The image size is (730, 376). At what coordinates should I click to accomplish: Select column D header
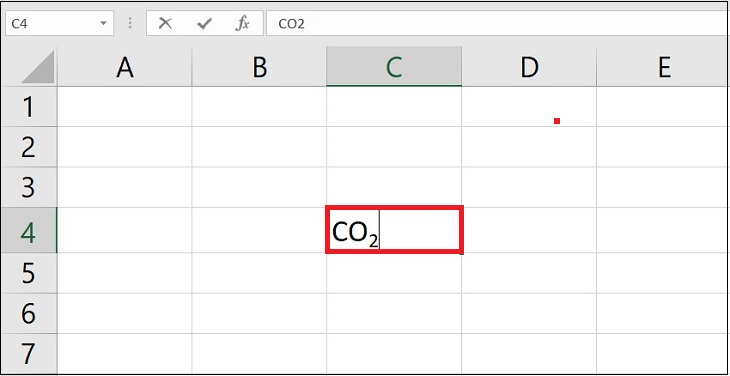[x=529, y=67]
